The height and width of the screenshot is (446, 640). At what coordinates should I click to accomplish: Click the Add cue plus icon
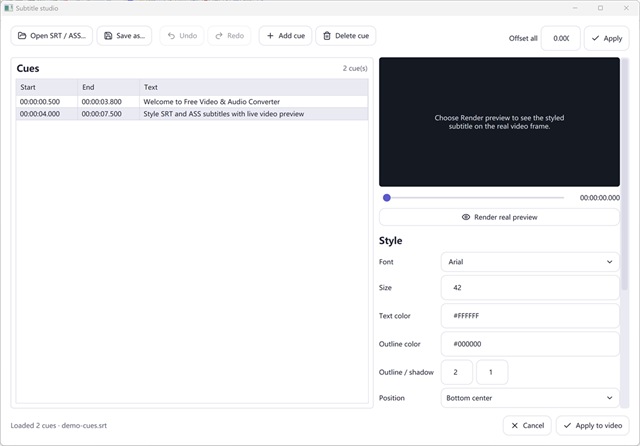click(270, 36)
